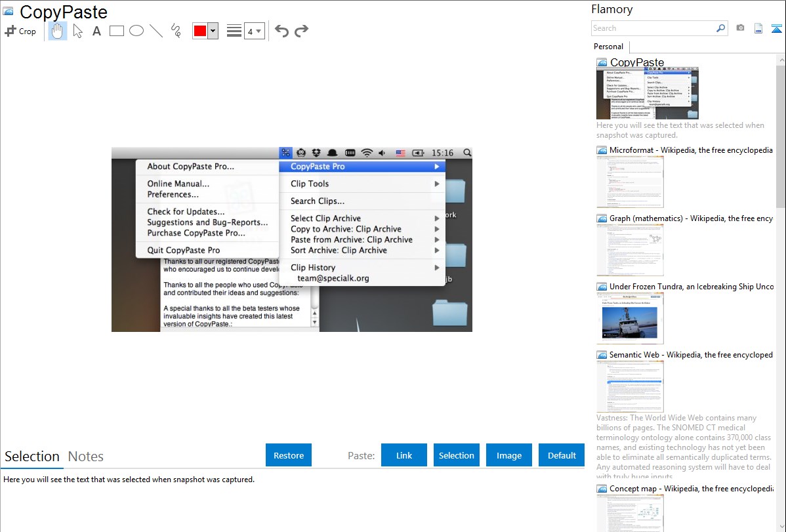
Task: Switch to the Personal tab
Action: [609, 47]
